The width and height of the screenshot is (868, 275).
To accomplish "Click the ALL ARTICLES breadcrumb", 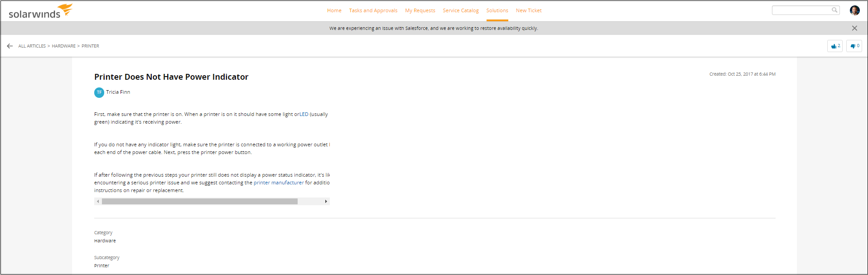I will coord(32,46).
